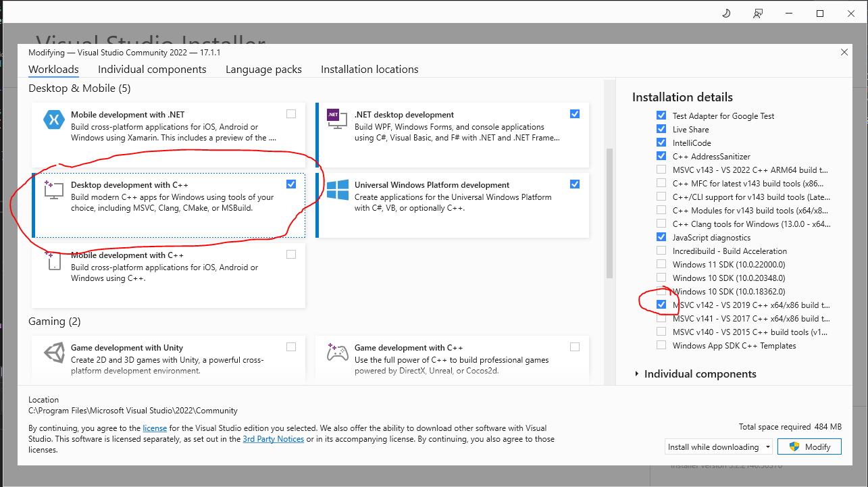The image size is (868, 487).
Task: Check MSVC v141 - VS 2017 build tools
Action: point(661,319)
